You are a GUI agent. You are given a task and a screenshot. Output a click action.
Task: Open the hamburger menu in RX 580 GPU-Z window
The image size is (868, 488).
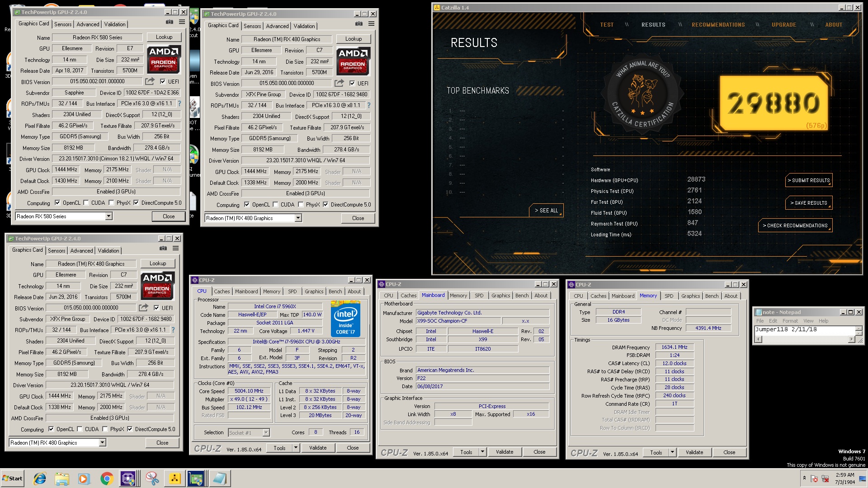coord(182,22)
